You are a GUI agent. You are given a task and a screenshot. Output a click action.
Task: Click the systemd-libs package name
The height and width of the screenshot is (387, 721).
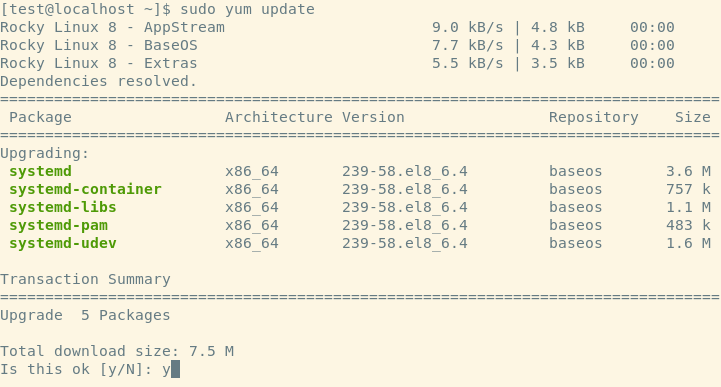point(63,207)
